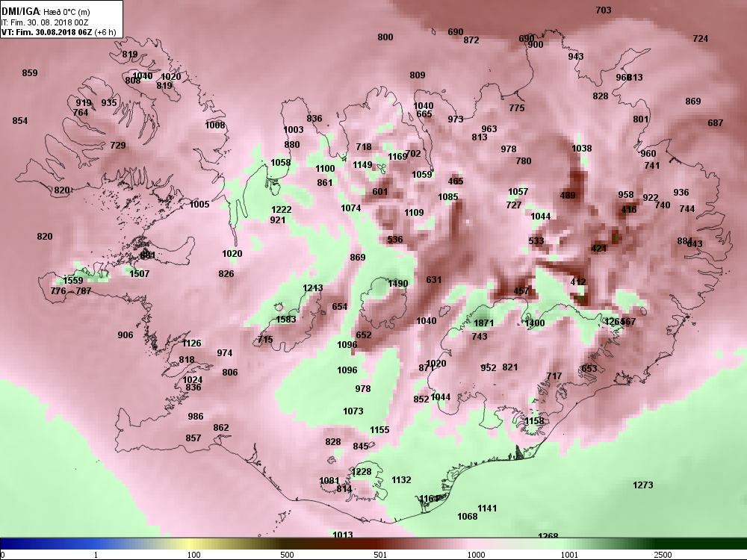Click the 1068 height label
747x560 pixels.
click(x=468, y=517)
